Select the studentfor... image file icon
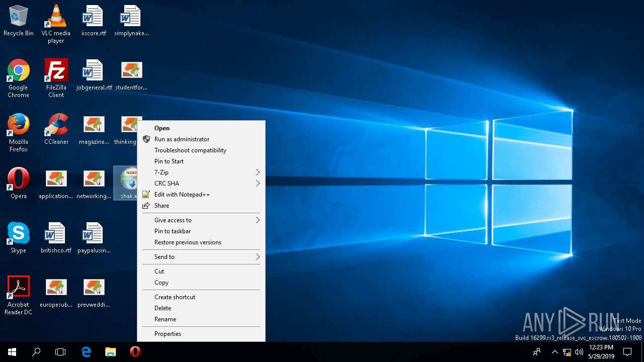 (x=131, y=75)
